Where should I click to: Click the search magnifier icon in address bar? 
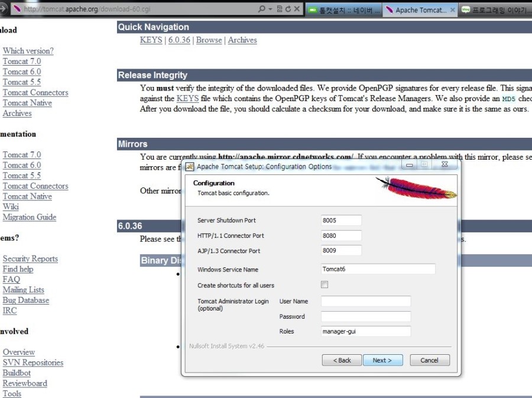point(262,9)
